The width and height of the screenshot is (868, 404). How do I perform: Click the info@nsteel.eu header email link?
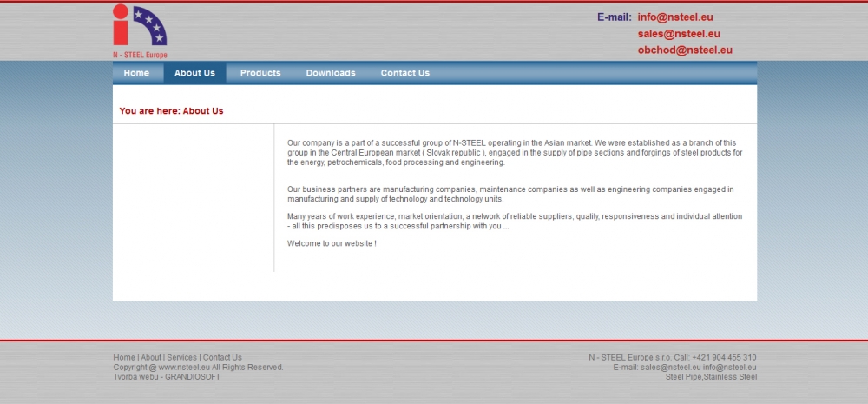(x=675, y=17)
